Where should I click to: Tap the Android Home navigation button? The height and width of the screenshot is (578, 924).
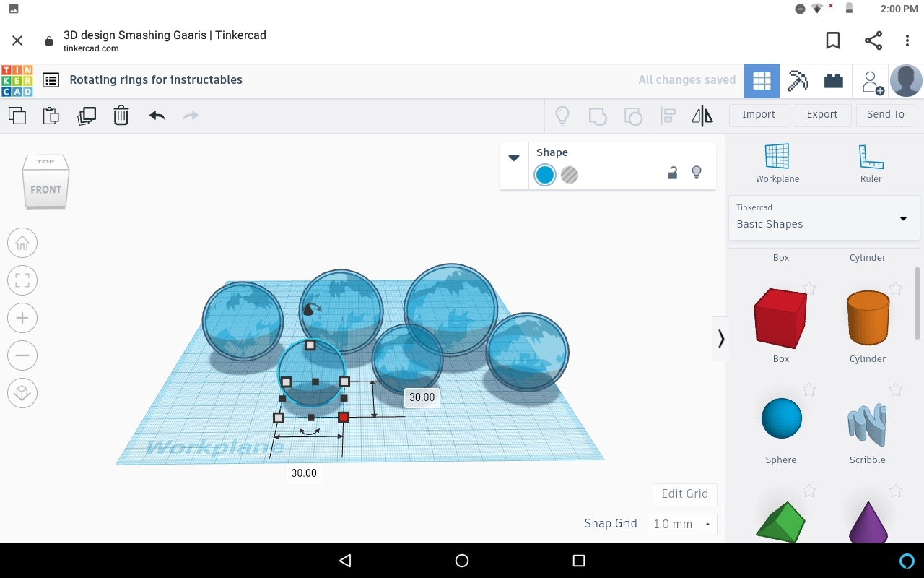462,561
